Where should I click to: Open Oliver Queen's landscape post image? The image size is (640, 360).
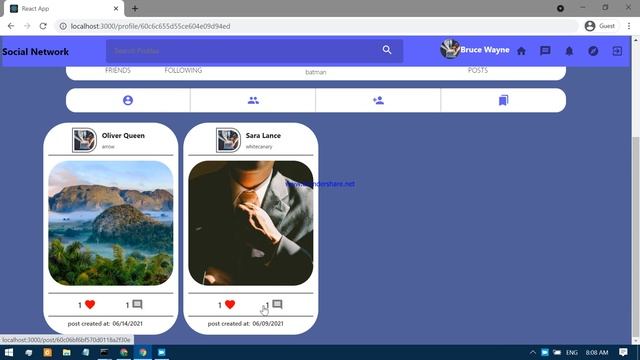pyautogui.click(x=111, y=223)
